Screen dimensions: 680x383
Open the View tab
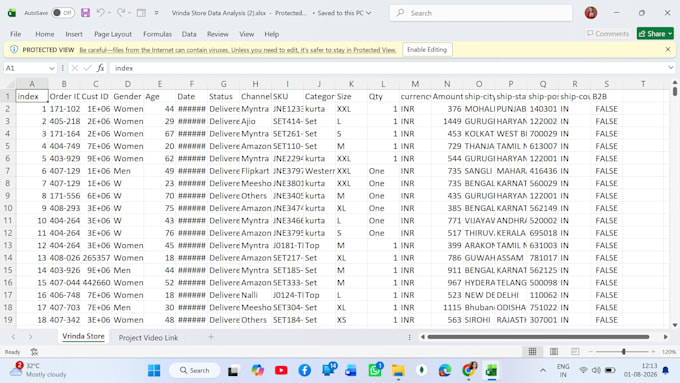[246, 34]
